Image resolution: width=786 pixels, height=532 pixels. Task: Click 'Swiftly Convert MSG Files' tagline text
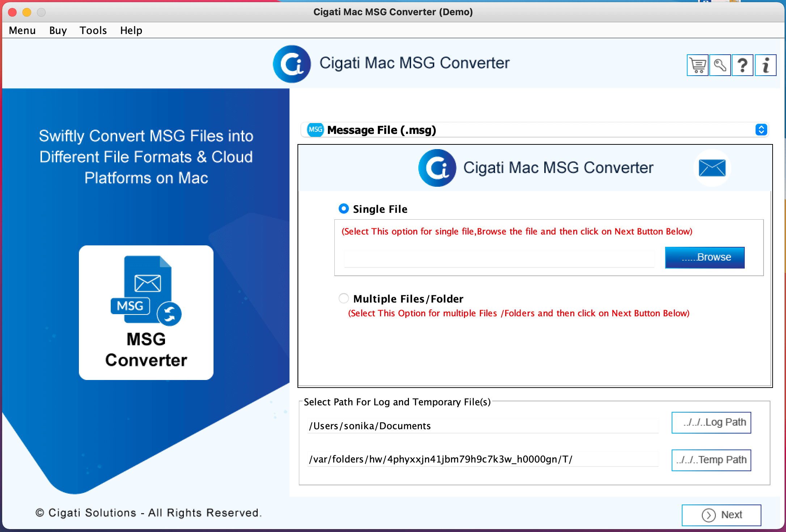point(146,157)
